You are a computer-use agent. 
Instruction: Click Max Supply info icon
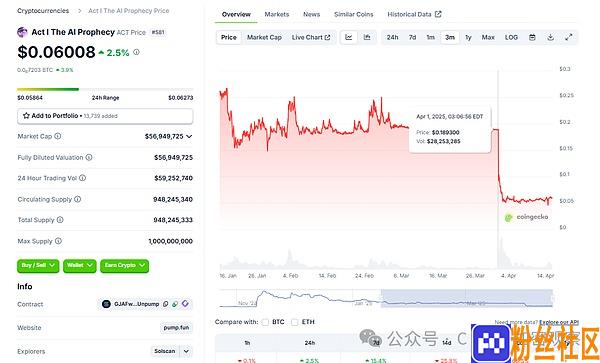[x=58, y=241]
